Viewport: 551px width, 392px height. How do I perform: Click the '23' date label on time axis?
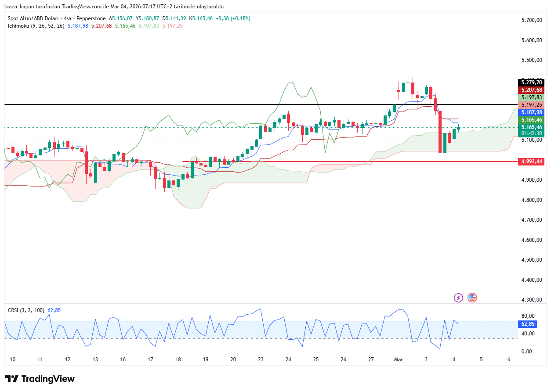(261, 360)
